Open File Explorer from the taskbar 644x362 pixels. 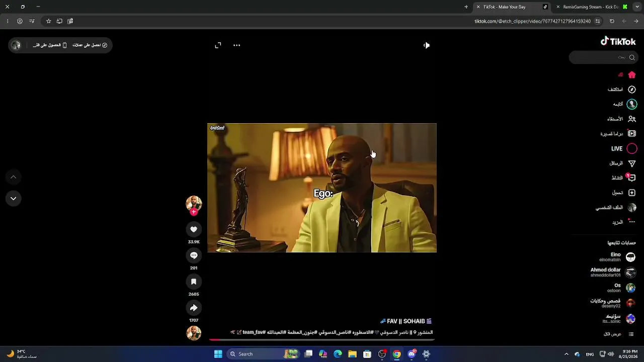[353, 354]
